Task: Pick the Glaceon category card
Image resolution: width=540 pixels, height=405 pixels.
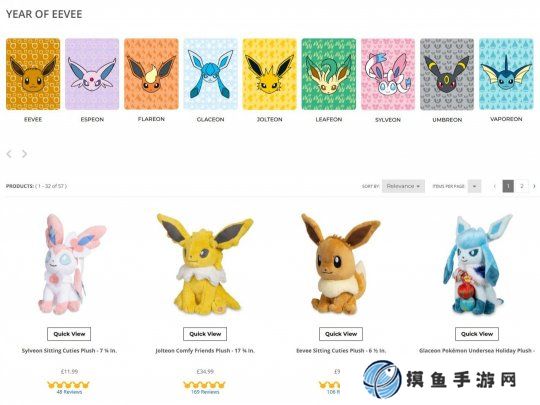Action: click(210, 74)
